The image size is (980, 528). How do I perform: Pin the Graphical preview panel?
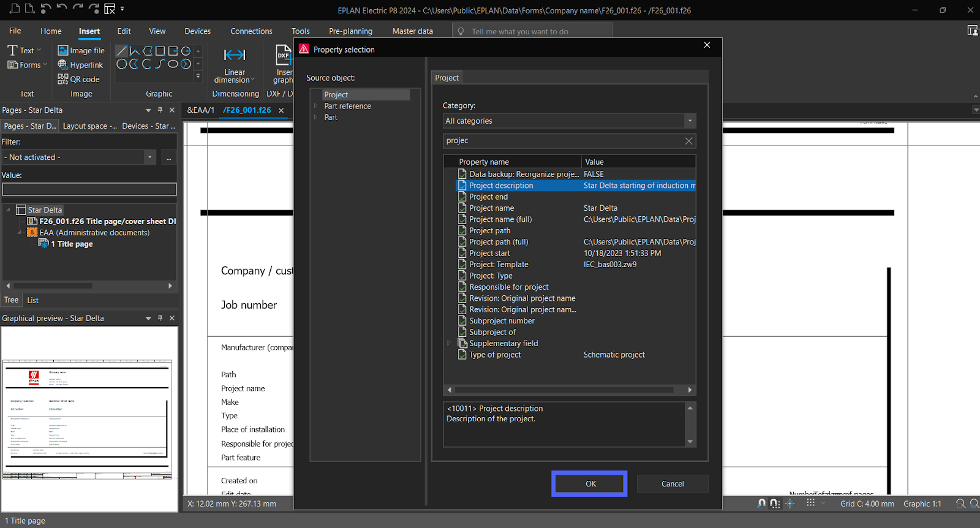pyautogui.click(x=160, y=319)
